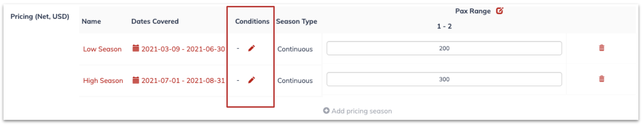The height and width of the screenshot is (125, 644).
Task: Select the 2021-03-09 - 2021-06-30 date range
Action: click(183, 49)
